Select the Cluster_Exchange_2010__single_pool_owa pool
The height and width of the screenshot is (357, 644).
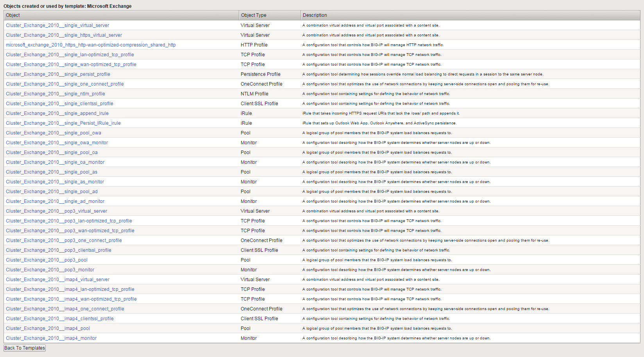click(53, 133)
